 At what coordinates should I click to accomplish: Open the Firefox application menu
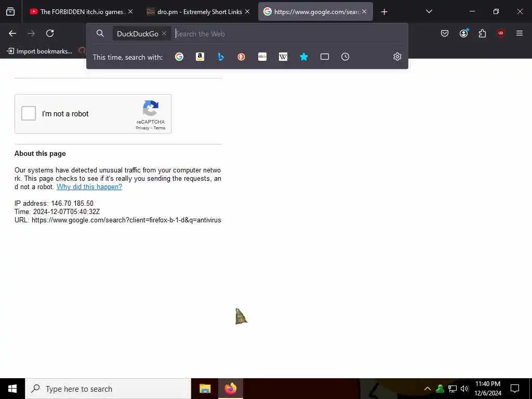tap(520, 33)
